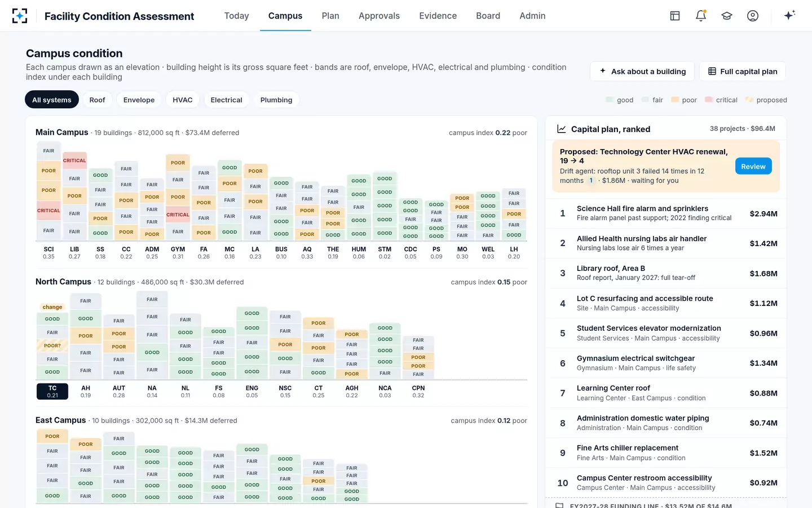Click the good legend swatch
The height and width of the screenshot is (508, 812).
[610, 100]
